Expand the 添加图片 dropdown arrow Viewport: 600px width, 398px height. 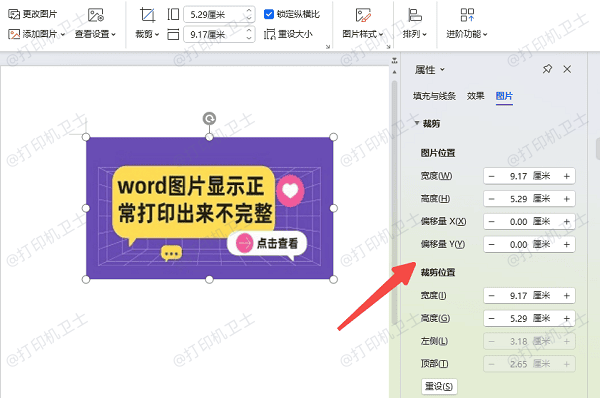point(63,35)
